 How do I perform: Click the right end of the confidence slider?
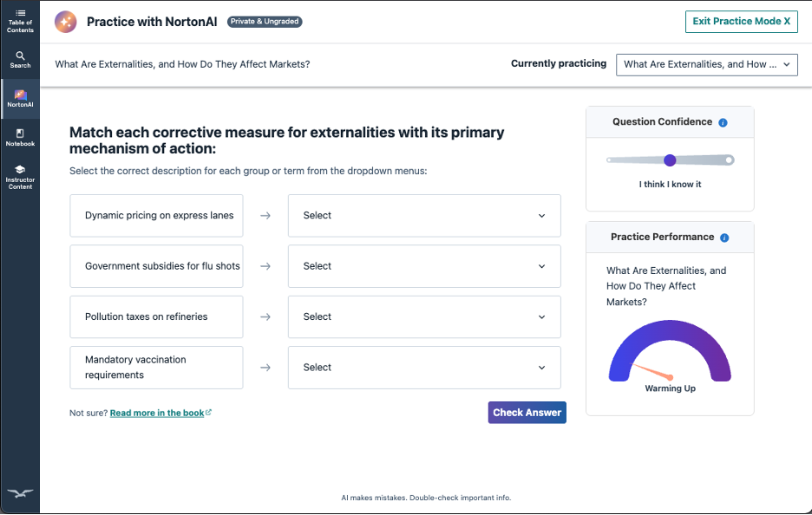(x=730, y=160)
